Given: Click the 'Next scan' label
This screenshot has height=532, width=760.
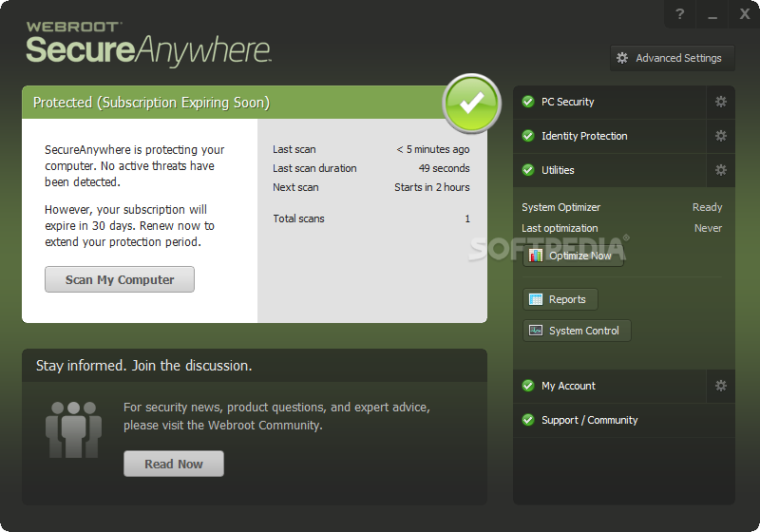Looking at the screenshot, I should (295, 187).
